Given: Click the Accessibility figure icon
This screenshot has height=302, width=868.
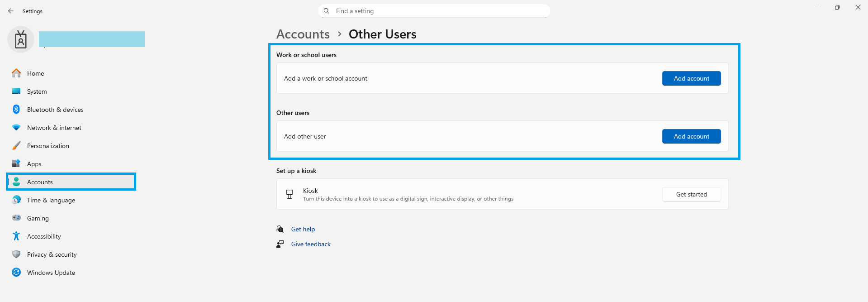Looking at the screenshot, I should point(16,236).
